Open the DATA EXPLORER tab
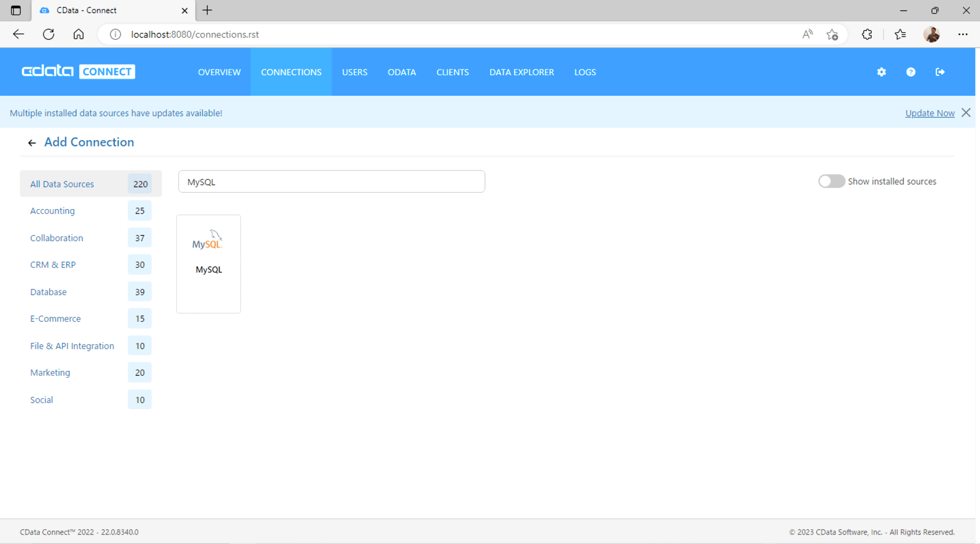 click(521, 72)
